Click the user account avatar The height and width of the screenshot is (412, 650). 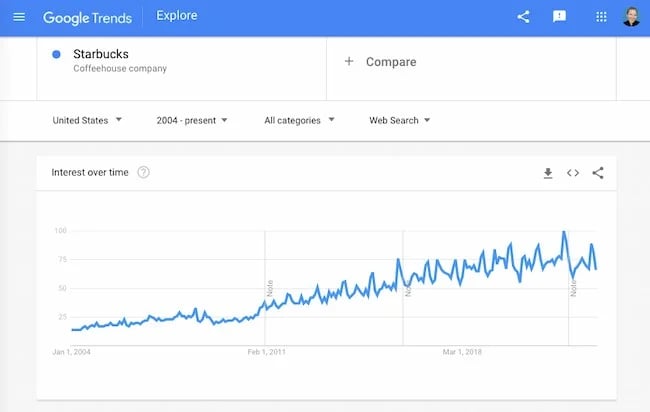click(631, 17)
